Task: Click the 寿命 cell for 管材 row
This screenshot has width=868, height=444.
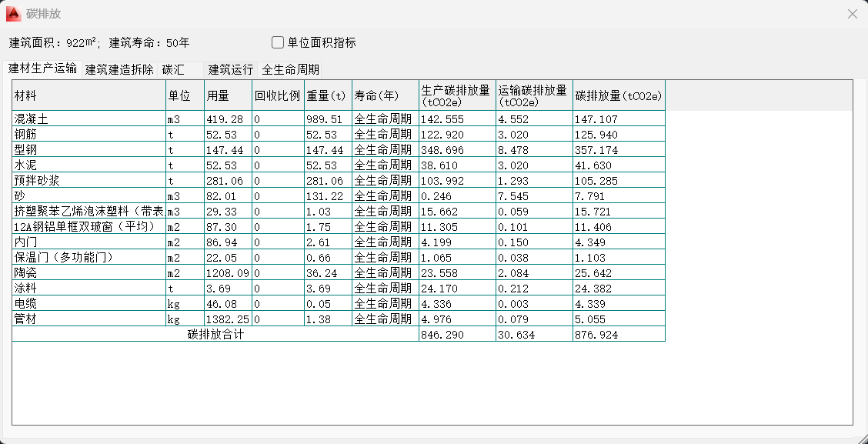Action: tap(384, 319)
